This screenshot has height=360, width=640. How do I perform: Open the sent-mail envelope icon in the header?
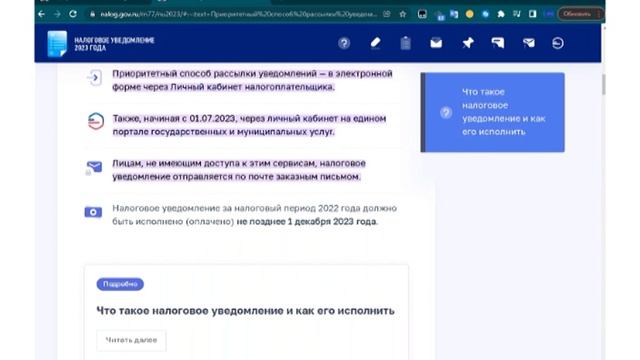pos(529,43)
